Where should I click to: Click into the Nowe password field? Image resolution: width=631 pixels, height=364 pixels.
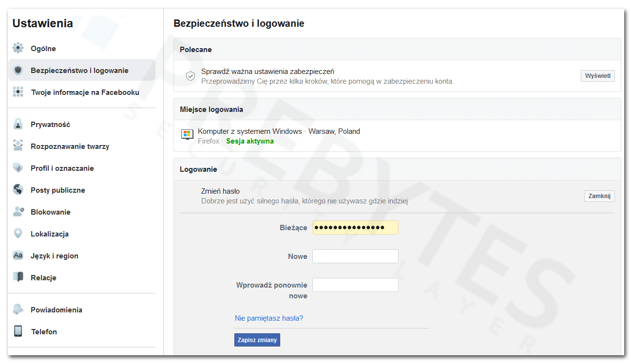(355, 256)
